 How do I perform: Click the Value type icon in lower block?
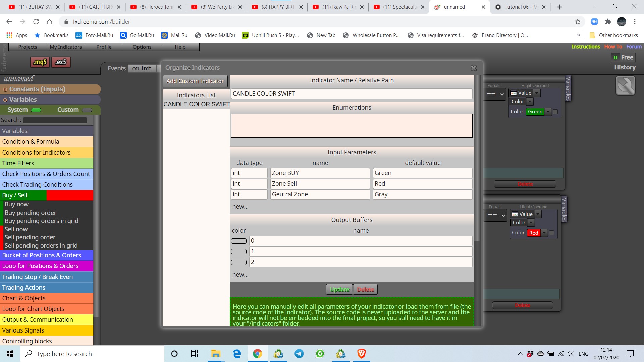(515, 214)
